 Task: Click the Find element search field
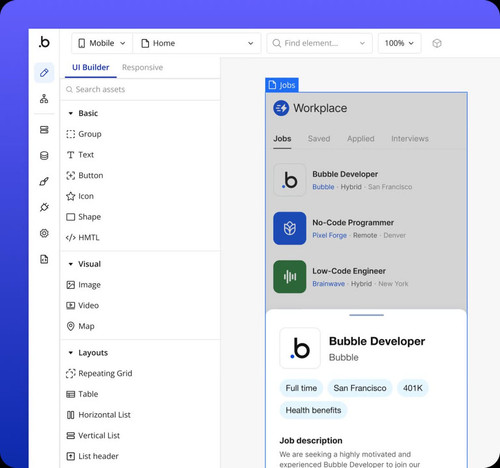[x=319, y=43]
